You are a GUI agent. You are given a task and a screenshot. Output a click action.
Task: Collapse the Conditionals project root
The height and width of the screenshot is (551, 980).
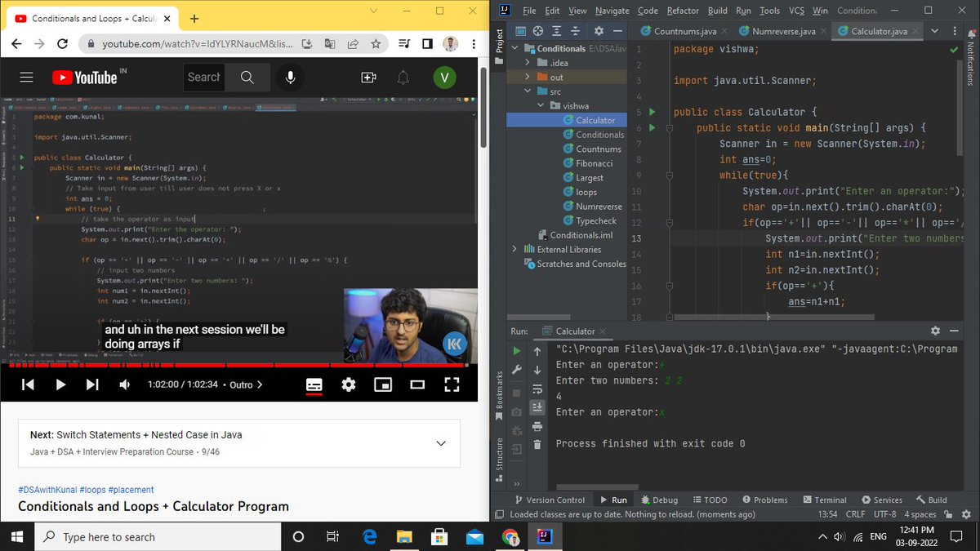click(x=514, y=48)
